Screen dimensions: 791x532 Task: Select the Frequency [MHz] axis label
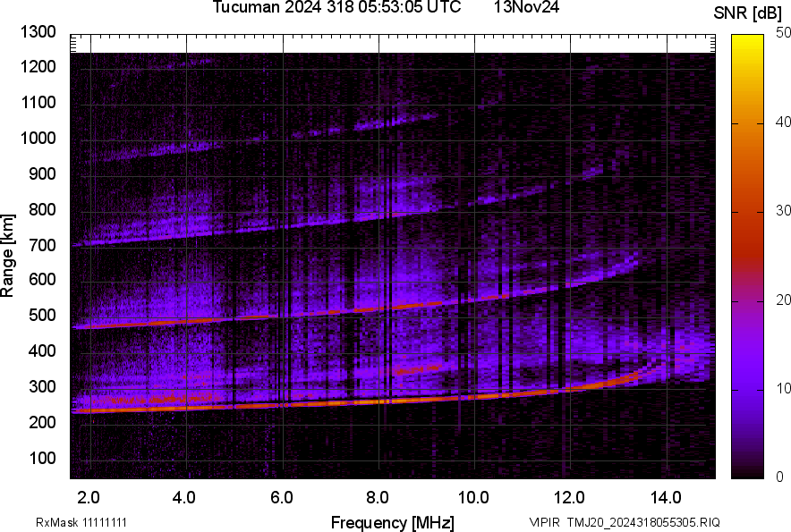click(x=392, y=522)
